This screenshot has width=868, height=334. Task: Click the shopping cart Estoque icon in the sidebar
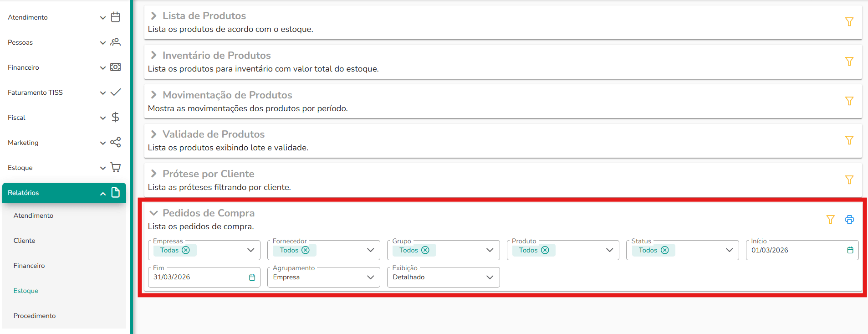tap(116, 167)
